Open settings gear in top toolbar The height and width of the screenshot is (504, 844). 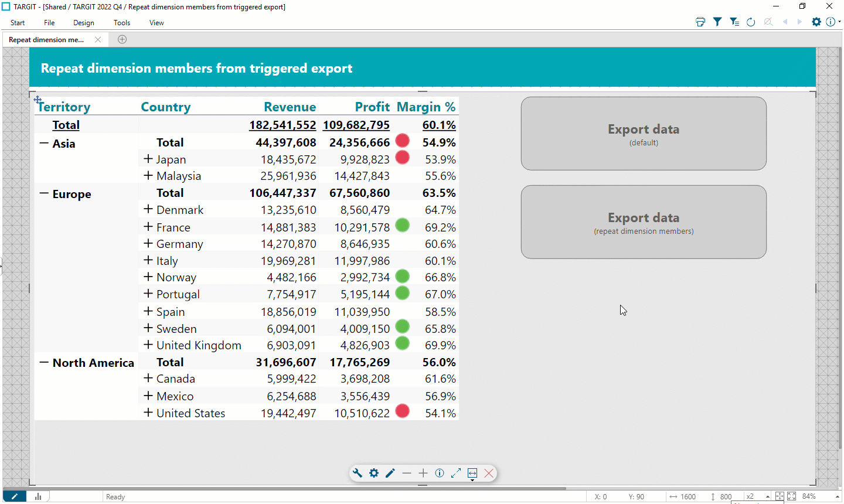pos(816,22)
